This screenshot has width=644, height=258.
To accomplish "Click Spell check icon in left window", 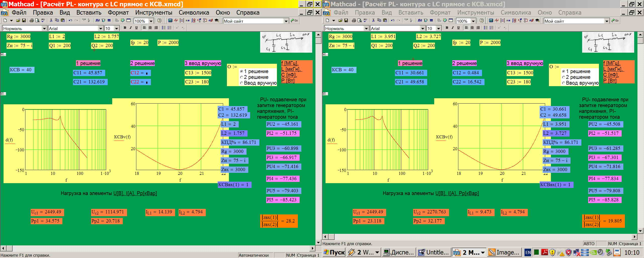I will 43,20.
